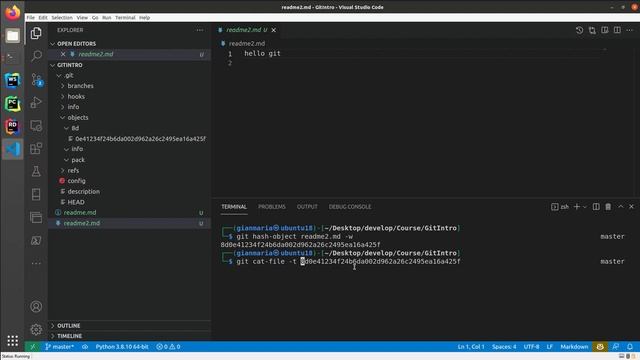The image size is (640, 360).
Task: Kill the terminal with trash icon
Action: coord(608,207)
